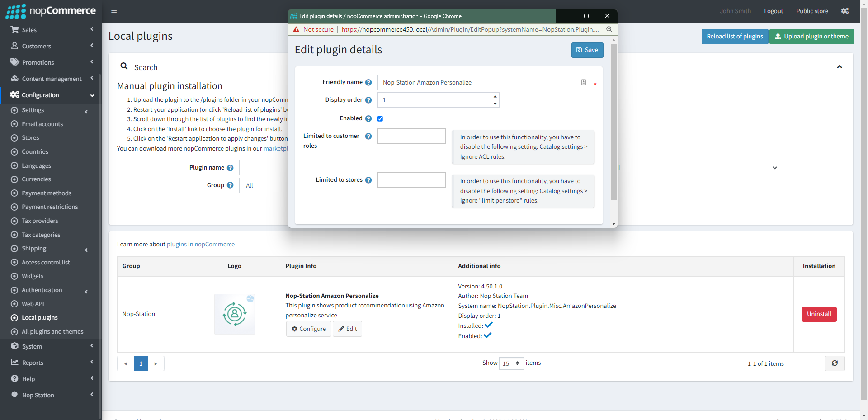Click the Sales cart icon in sidebar
868x420 pixels.
tap(14, 30)
